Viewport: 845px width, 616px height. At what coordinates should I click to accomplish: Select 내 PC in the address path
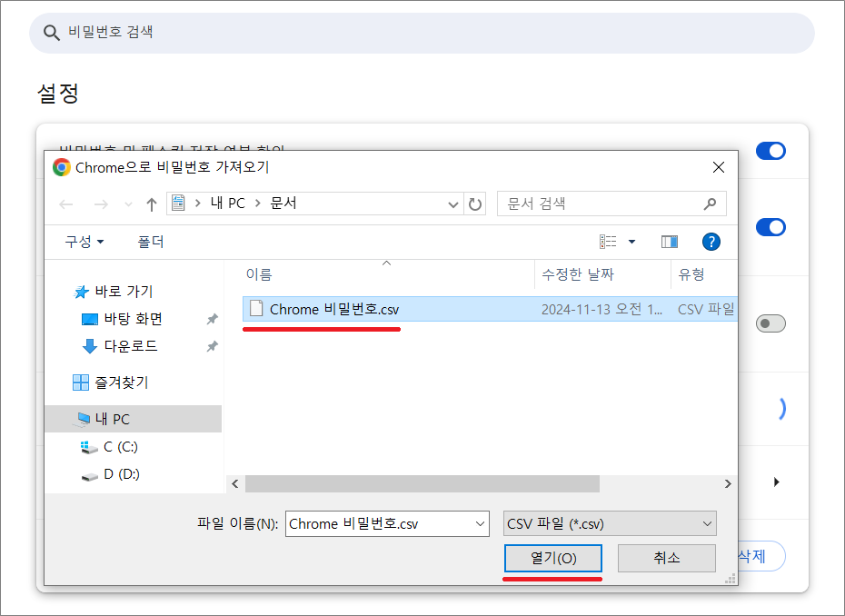pos(227,204)
